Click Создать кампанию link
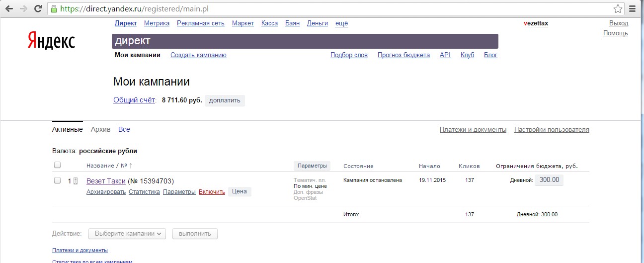 point(198,55)
